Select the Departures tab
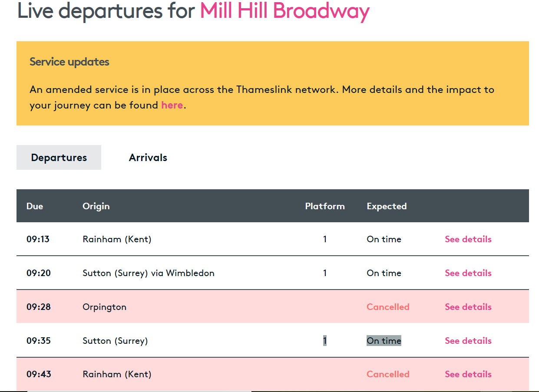 point(59,158)
